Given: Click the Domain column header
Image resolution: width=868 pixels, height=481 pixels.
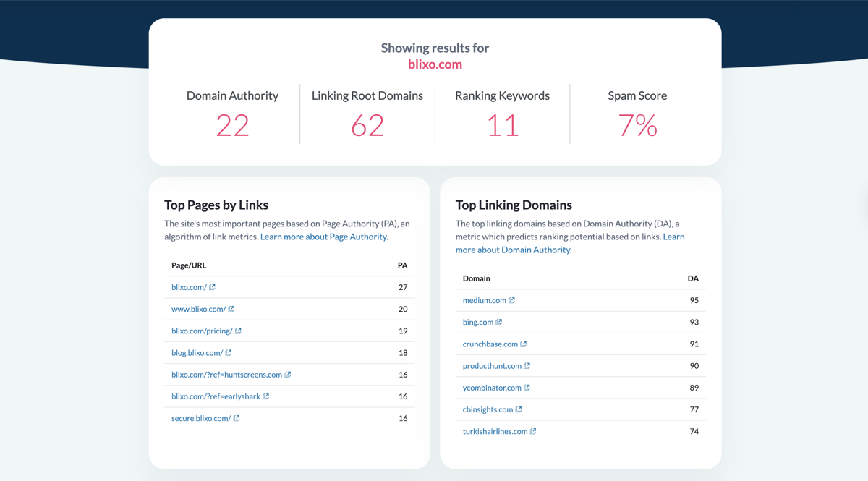Looking at the screenshot, I should (x=477, y=278).
